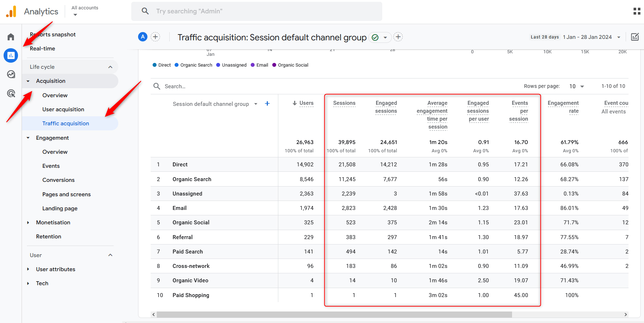Toggle the Organic Search series in the legend

point(193,65)
